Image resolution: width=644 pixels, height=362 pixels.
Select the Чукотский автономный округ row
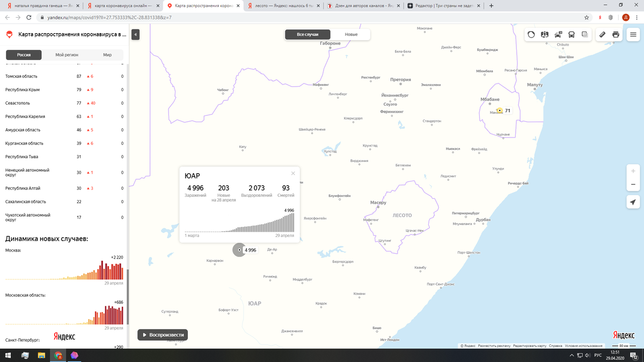pos(64,217)
